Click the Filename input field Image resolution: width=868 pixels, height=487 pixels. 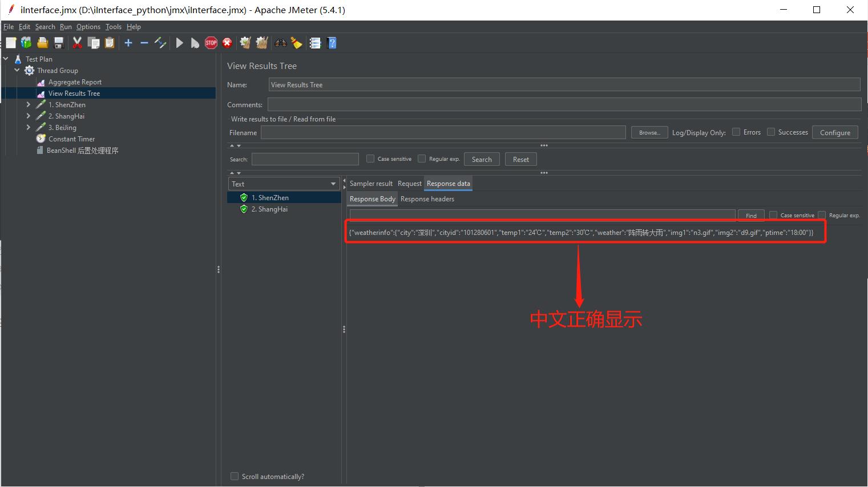443,132
